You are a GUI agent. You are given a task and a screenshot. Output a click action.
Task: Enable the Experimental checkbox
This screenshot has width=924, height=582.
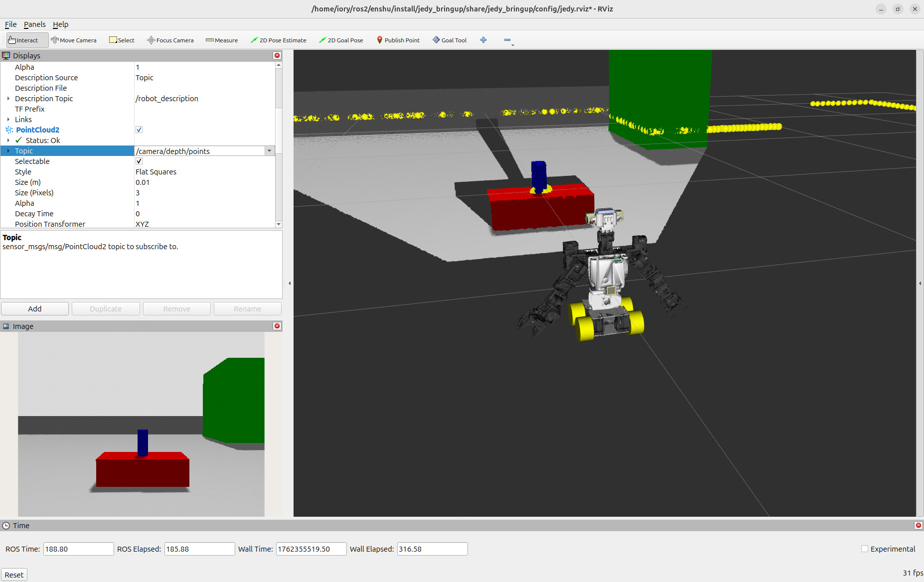click(865, 549)
